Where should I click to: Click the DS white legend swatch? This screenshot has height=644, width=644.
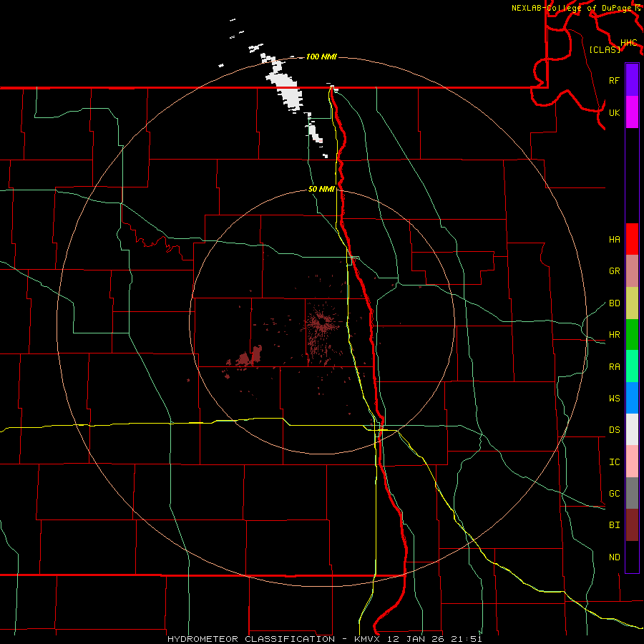coord(632,429)
